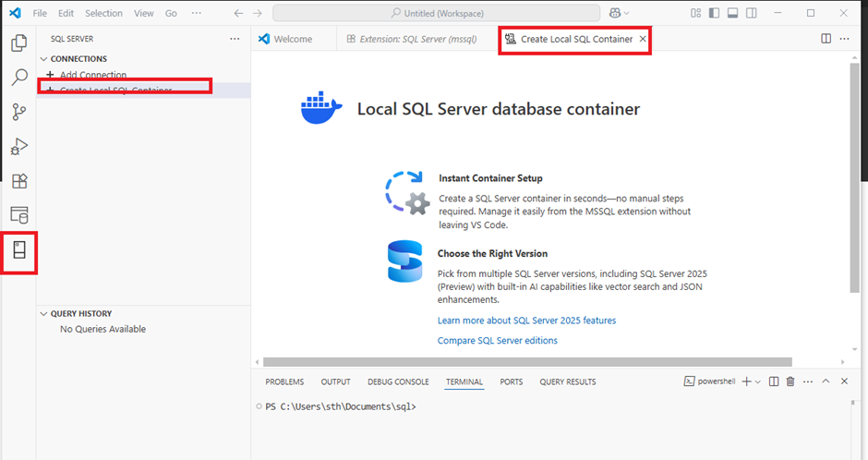The width and height of the screenshot is (868, 460).
Task: Split the editor to the right
Action: pos(826,39)
